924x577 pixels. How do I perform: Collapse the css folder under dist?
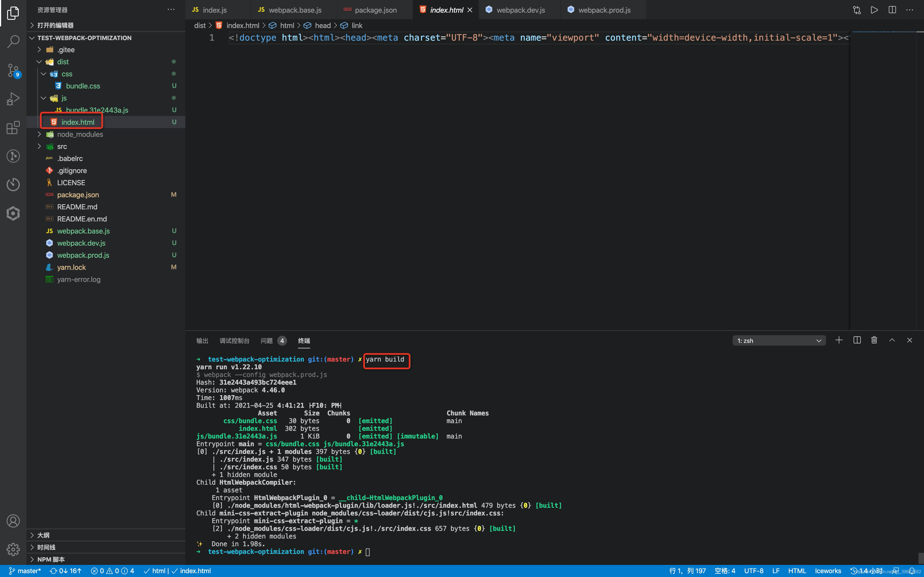43,73
